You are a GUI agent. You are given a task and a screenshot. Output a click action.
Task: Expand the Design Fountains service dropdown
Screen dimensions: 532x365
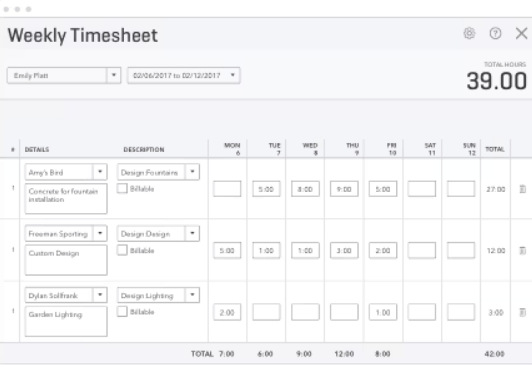(x=192, y=172)
